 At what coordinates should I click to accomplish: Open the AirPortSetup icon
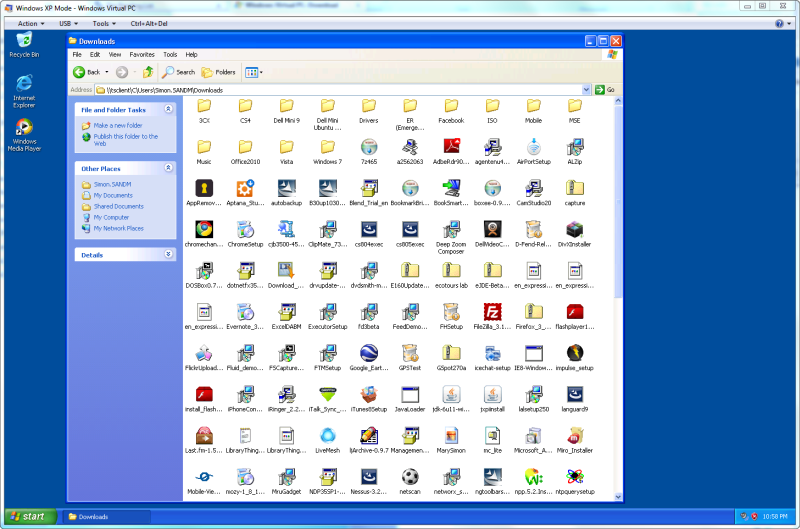tap(534, 147)
